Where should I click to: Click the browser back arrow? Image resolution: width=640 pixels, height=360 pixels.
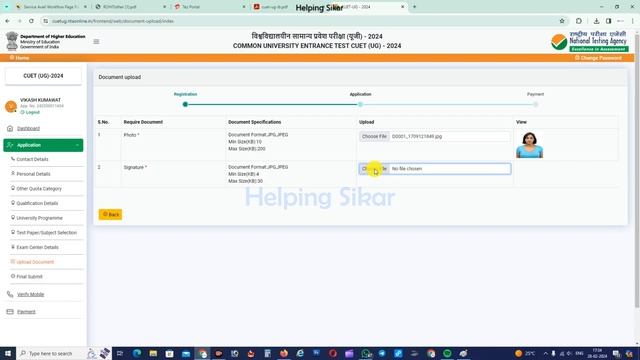pos(8,21)
